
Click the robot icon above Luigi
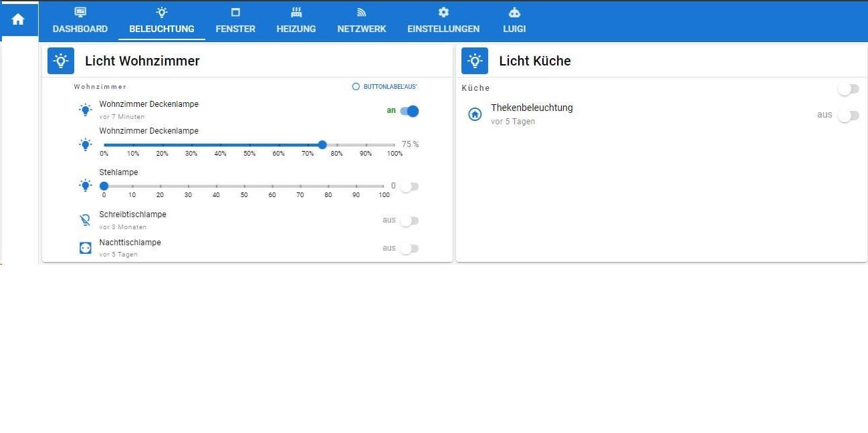(514, 12)
